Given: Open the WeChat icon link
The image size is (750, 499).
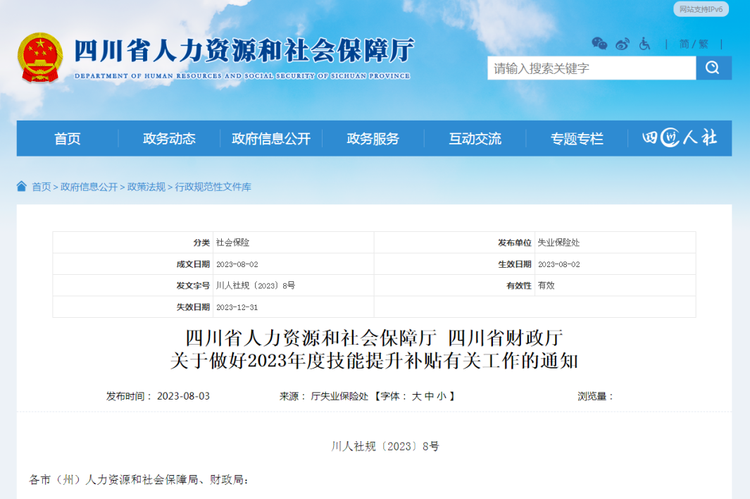Looking at the screenshot, I should click(599, 44).
